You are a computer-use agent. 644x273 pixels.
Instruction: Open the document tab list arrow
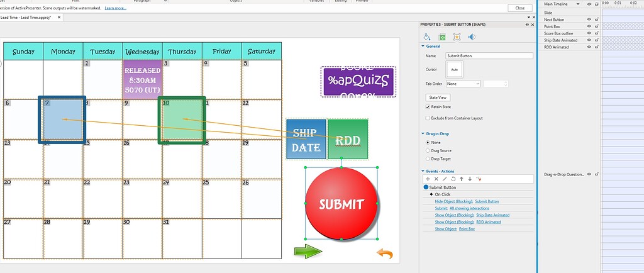[x=528, y=18]
